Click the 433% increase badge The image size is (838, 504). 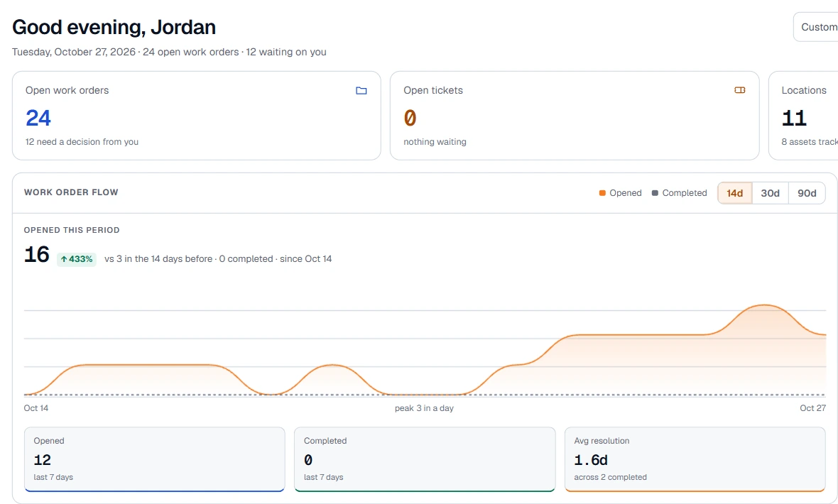[77, 259]
